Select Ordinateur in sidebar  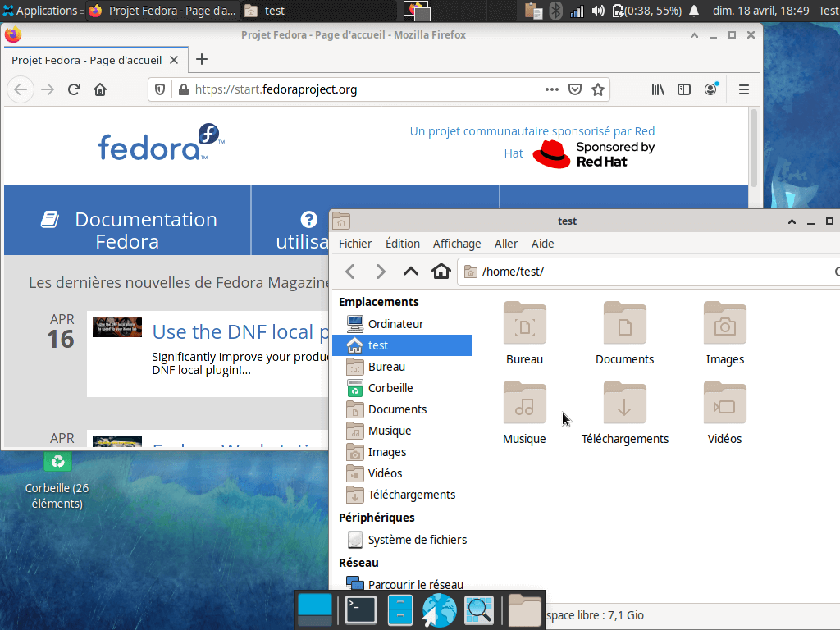click(x=402, y=324)
